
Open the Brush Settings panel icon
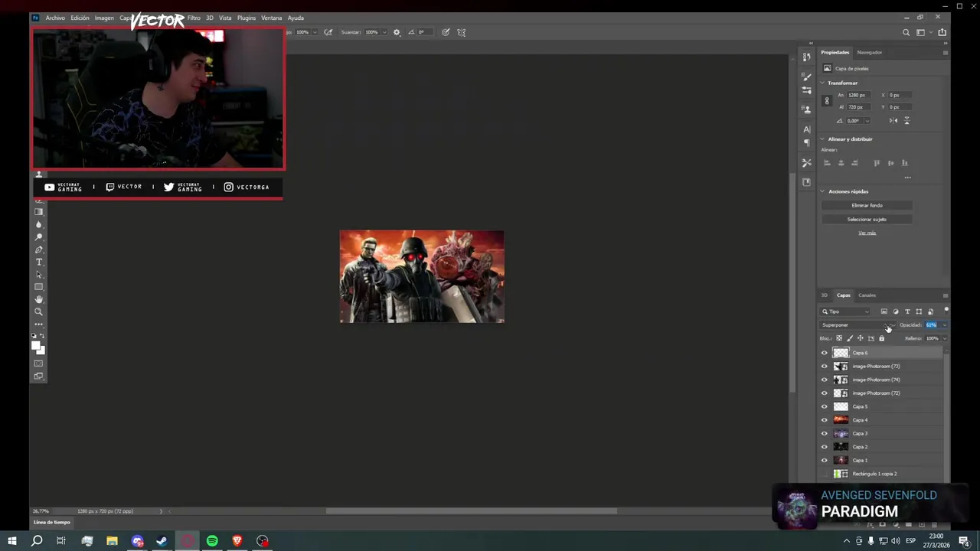pos(806,90)
